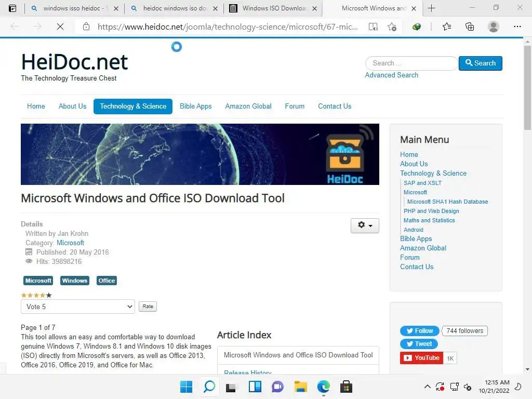Screen dimensions: 532x399
Task: Open File Explorer from the taskbar
Action: (301, 387)
